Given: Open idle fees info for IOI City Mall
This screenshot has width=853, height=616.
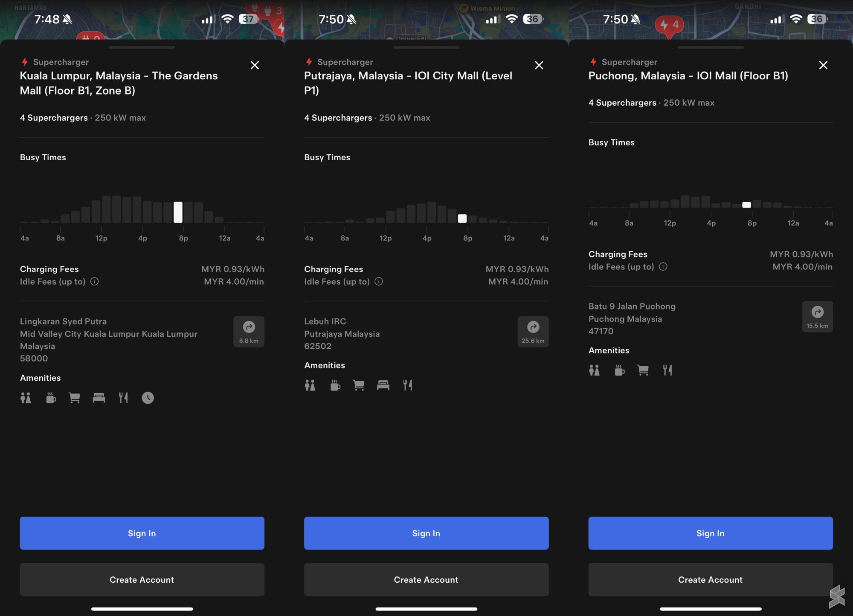Looking at the screenshot, I should [379, 281].
